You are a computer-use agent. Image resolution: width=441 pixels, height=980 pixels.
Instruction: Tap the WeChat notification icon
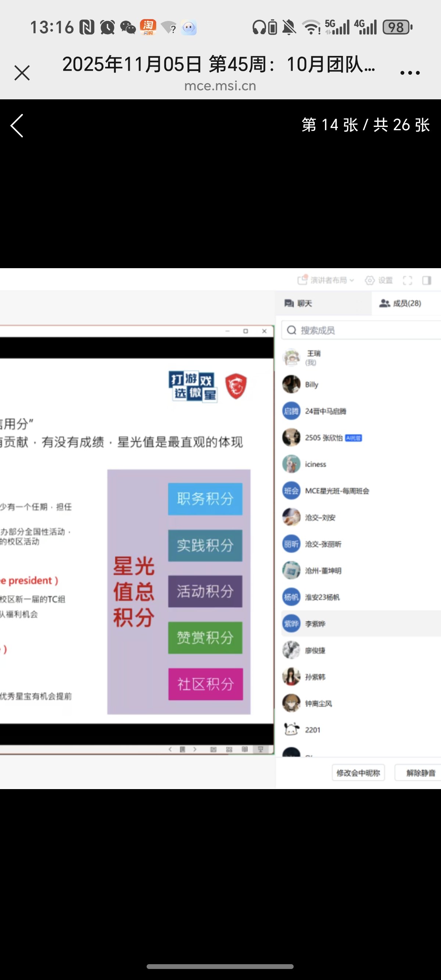tap(128, 27)
